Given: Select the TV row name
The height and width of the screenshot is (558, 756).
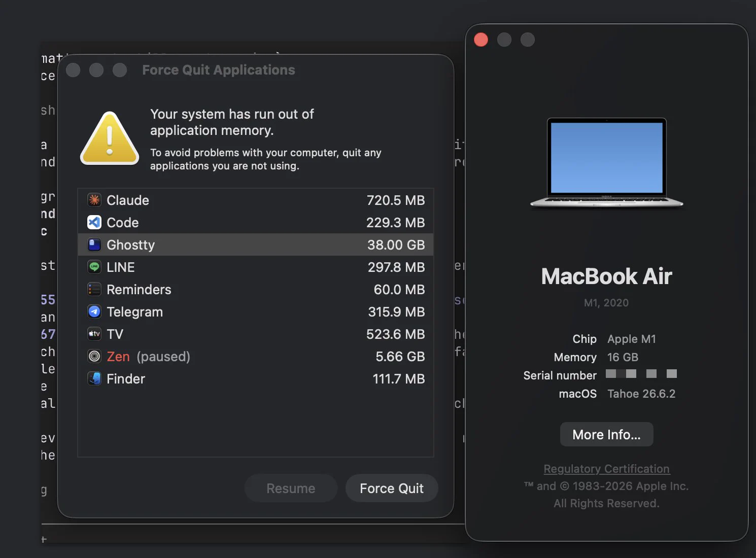Looking at the screenshot, I should tap(115, 334).
